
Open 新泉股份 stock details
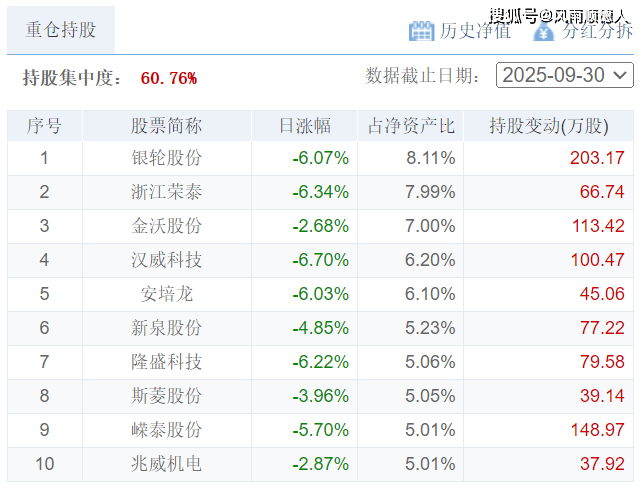(x=166, y=328)
